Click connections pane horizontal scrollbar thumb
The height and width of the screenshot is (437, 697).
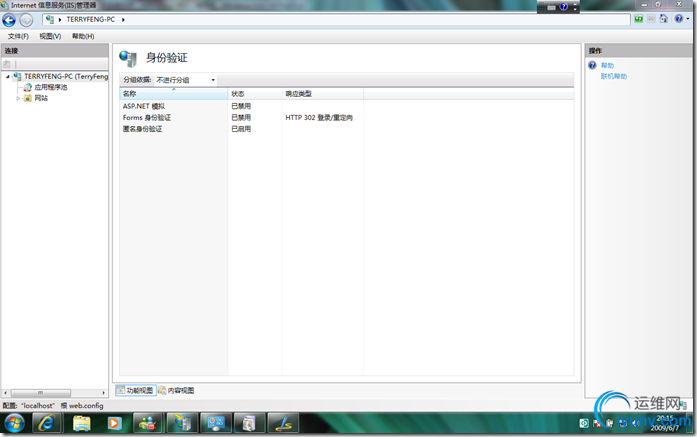pyautogui.click(x=40, y=393)
